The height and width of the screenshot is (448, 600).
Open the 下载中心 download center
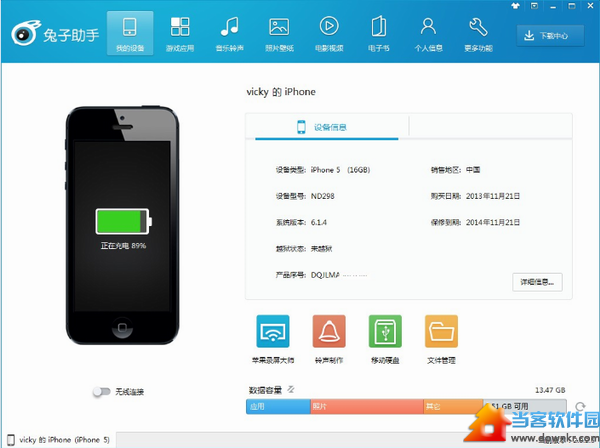[x=550, y=36]
